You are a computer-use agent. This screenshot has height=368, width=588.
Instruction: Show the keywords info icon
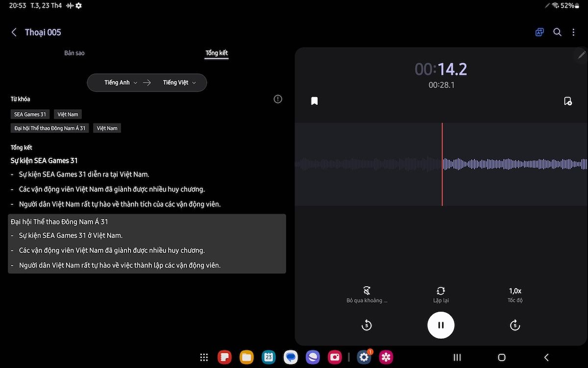[278, 99]
